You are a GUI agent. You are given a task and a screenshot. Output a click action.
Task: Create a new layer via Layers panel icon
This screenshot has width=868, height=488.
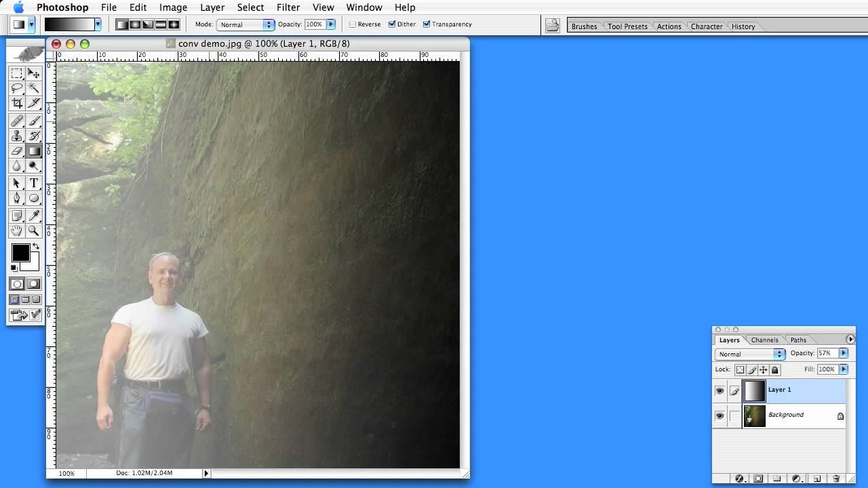coord(817,479)
